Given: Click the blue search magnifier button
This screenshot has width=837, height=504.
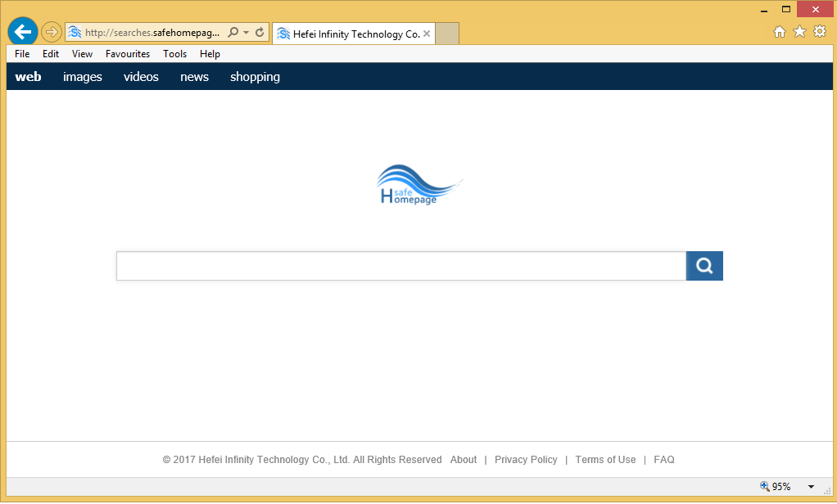Looking at the screenshot, I should tap(704, 266).
